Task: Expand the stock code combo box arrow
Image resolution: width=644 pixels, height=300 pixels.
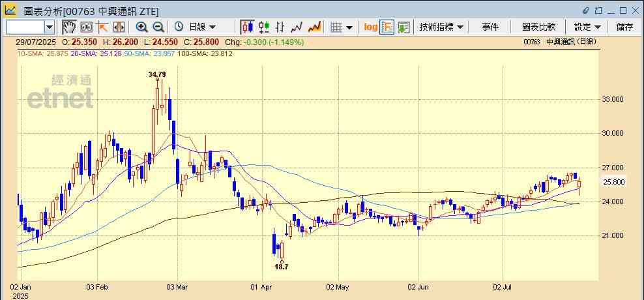Action: [x=50, y=27]
